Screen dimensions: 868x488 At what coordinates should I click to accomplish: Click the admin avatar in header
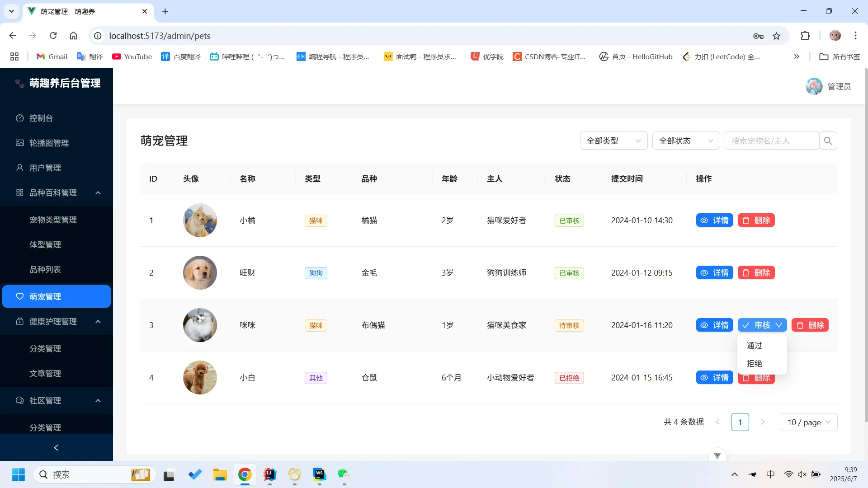(814, 86)
